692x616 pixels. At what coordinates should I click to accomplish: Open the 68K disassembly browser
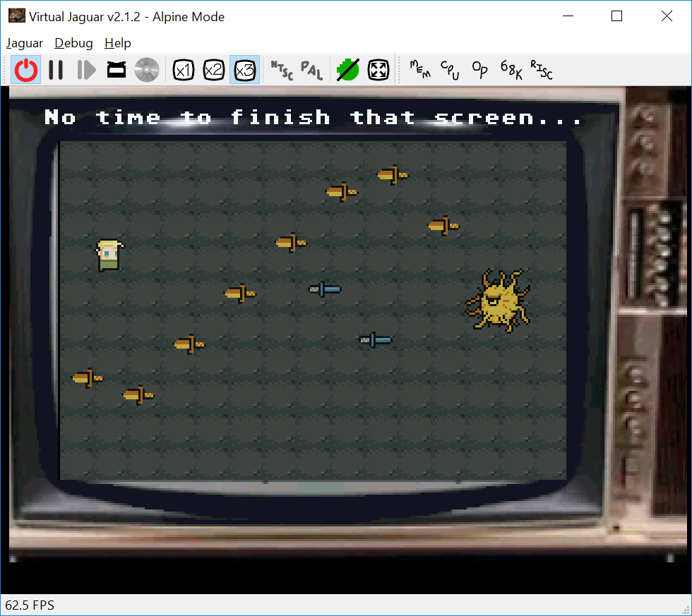click(x=511, y=70)
